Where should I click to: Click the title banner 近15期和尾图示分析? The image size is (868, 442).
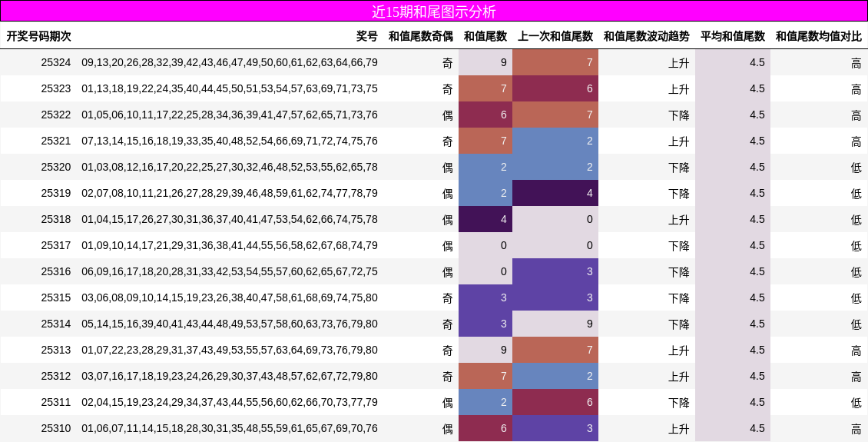(434, 12)
